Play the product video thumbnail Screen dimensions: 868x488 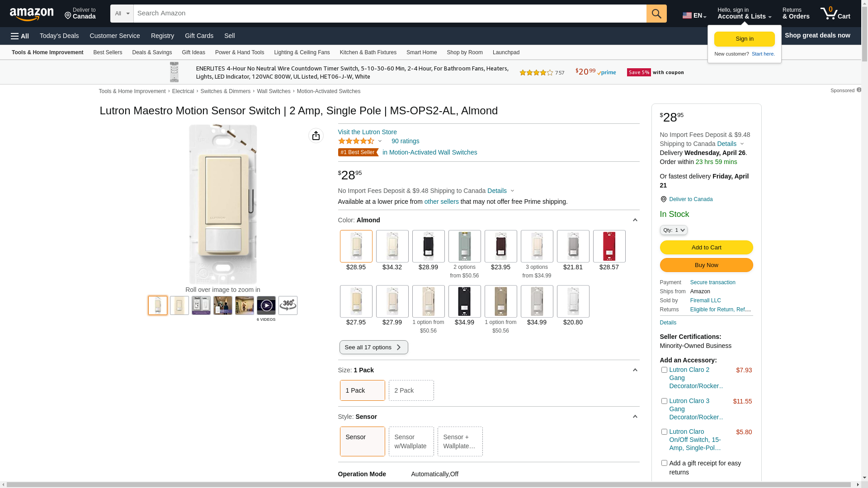266,305
